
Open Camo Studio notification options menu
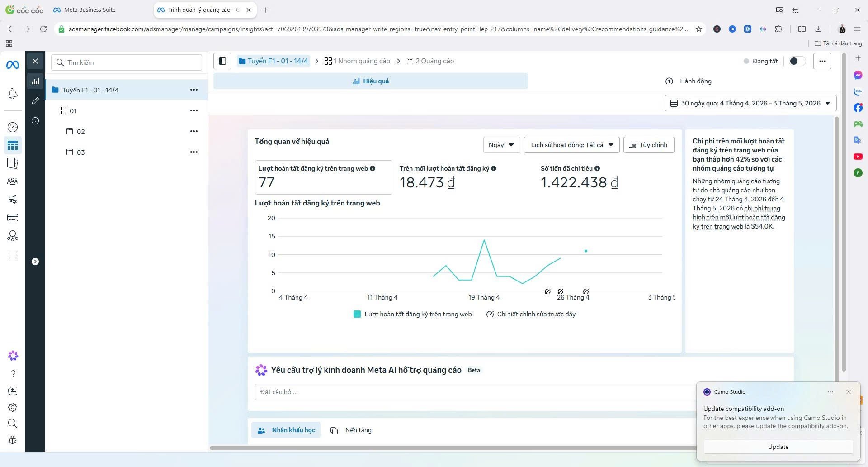pyautogui.click(x=830, y=392)
